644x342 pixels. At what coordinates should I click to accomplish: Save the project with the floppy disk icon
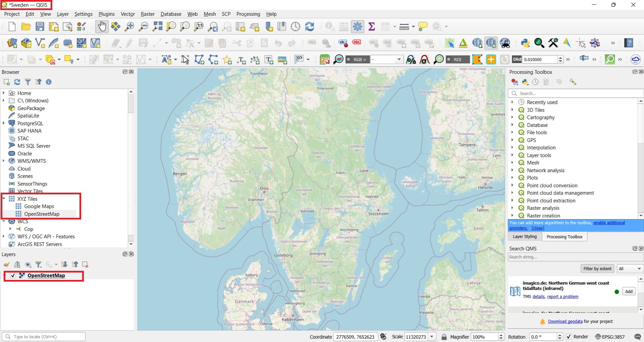(40, 27)
